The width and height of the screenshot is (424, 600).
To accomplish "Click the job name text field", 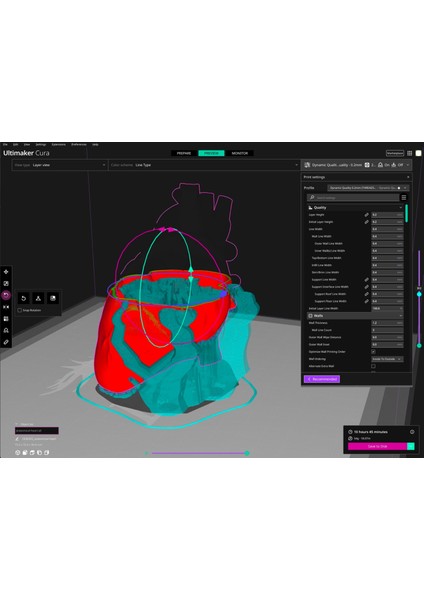I will (37, 430).
